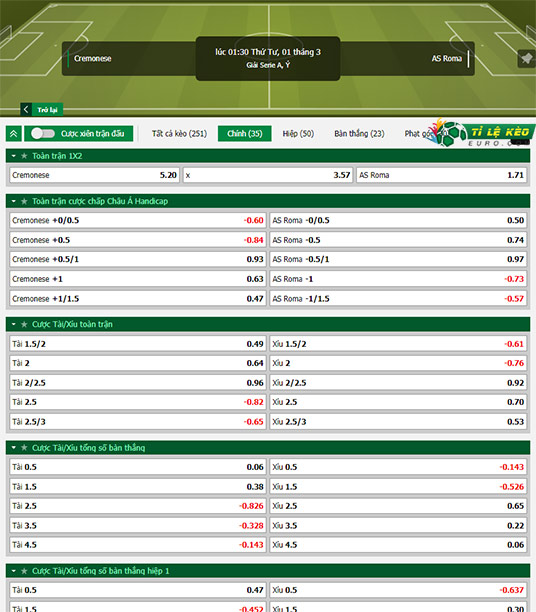The height and width of the screenshot is (612, 536).
Task: Pick Tài 2.5/3 at -0.65
Action: (138, 422)
